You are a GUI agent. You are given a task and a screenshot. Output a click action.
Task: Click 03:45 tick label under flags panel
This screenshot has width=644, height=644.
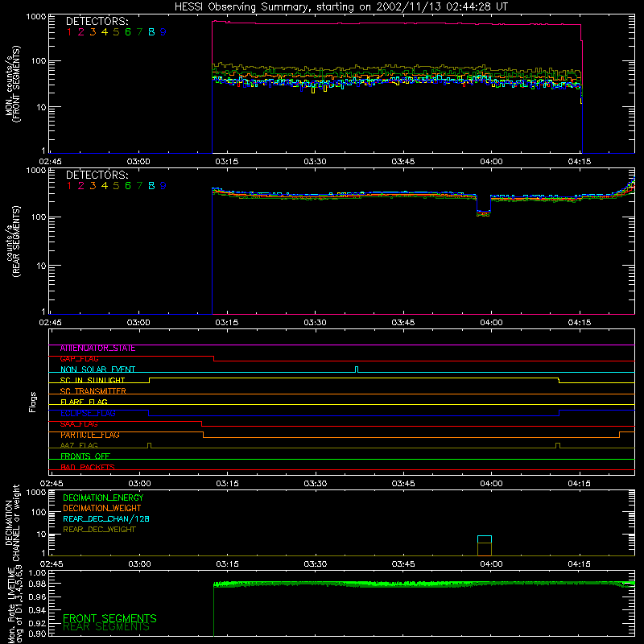click(403, 484)
